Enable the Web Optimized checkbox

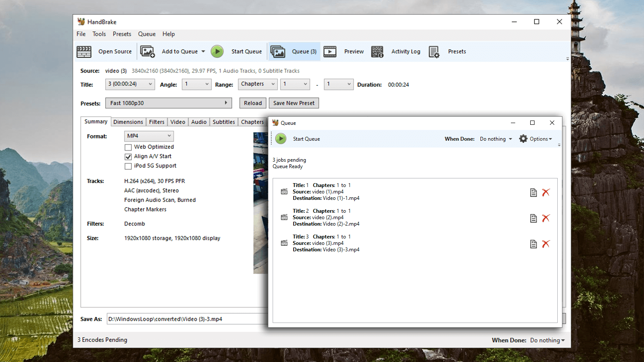128,147
